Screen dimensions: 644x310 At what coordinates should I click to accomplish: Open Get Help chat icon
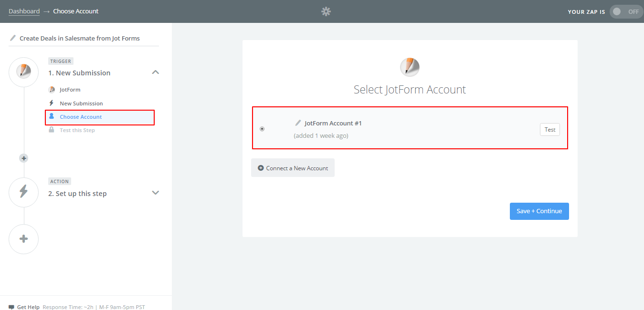coord(11,307)
